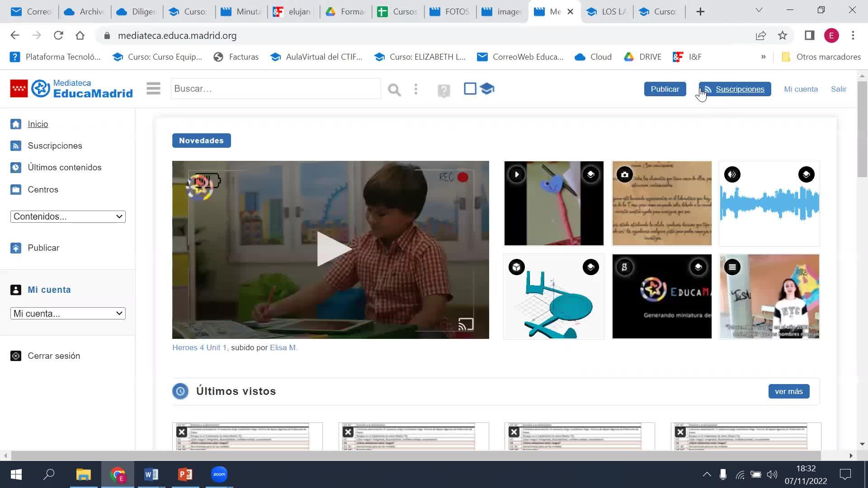Expand the Contenidos dropdown in sidebar
Image resolution: width=868 pixels, height=488 pixels.
pyautogui.click(x=68, y=216)
